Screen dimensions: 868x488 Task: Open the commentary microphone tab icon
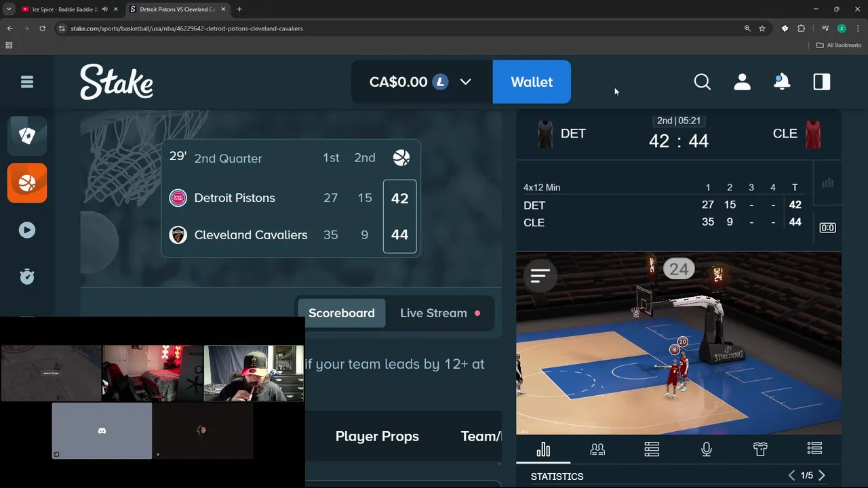pyautogui.click(x=706, y=449)
